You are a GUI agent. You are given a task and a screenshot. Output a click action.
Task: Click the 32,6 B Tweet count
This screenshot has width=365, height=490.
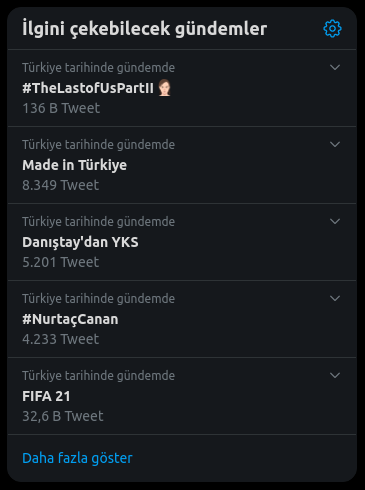point(63,416)
